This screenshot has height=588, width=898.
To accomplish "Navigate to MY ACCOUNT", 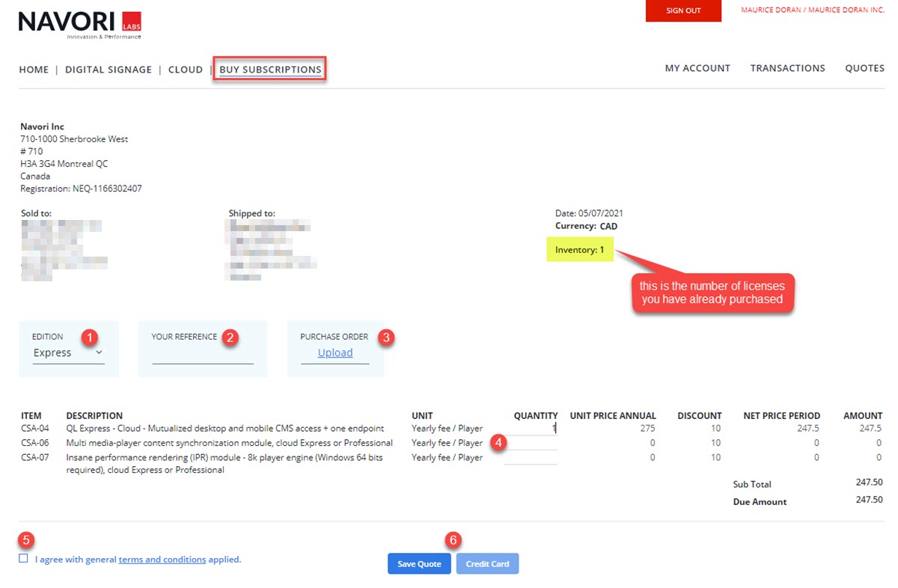I will coord(697,68).
